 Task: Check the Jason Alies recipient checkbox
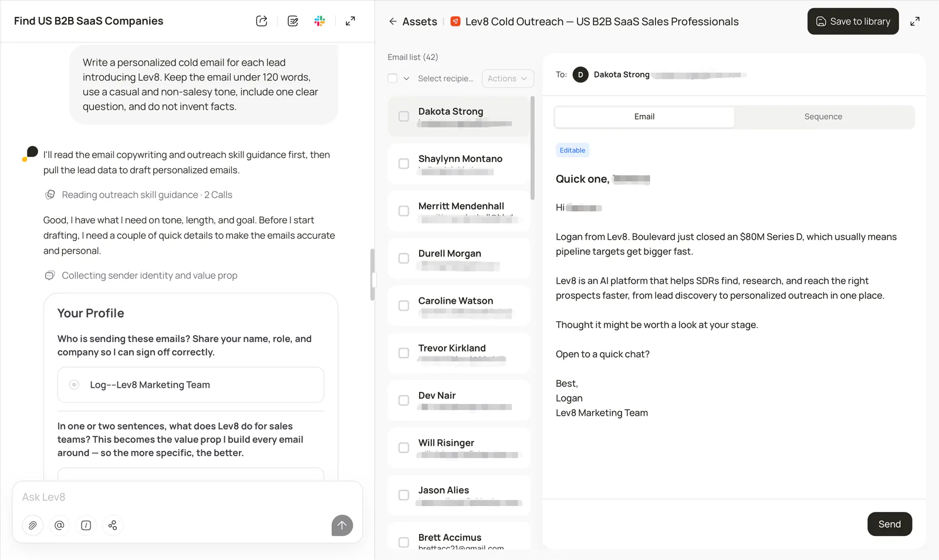404,495
